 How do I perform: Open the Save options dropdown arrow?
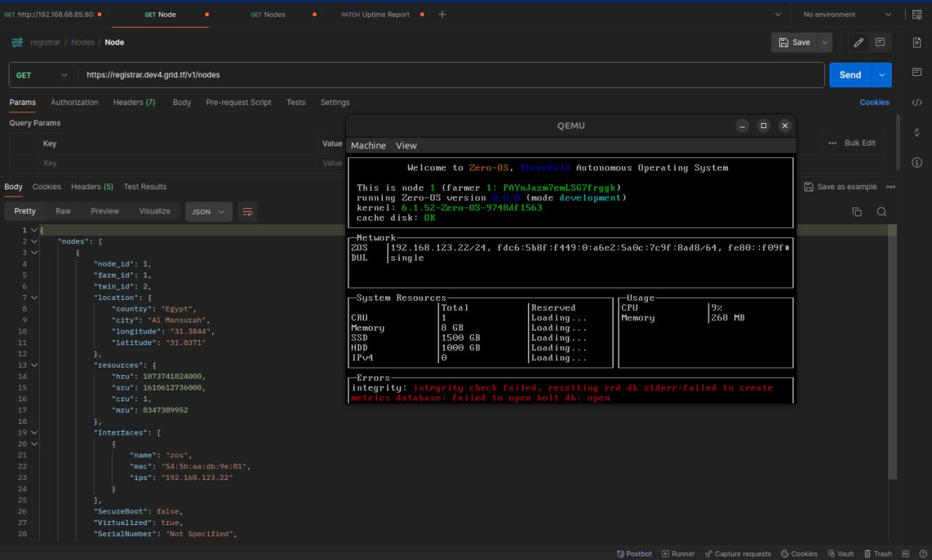point(824,42)
